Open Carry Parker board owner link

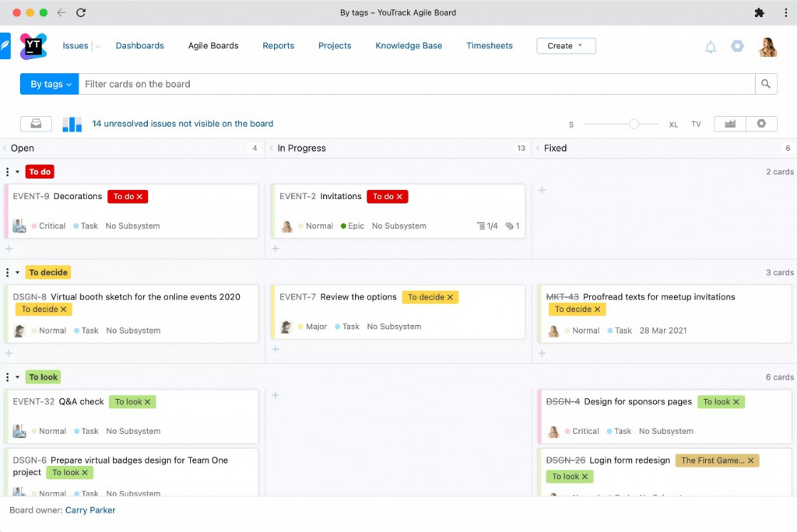(90, 510)
